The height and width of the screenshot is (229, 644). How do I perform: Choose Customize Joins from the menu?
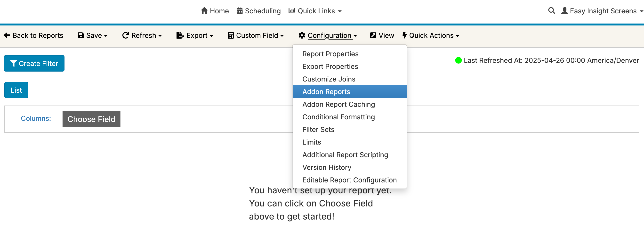coord(329,79)
